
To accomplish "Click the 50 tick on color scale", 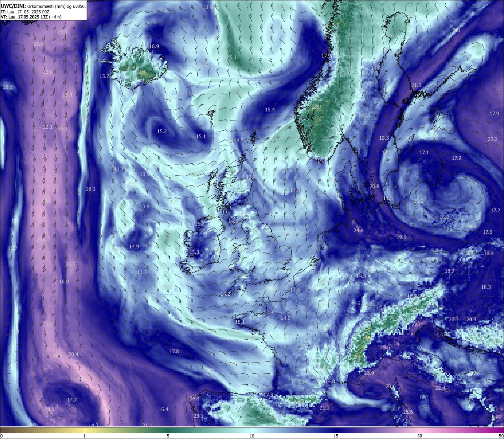I will 500,436.
